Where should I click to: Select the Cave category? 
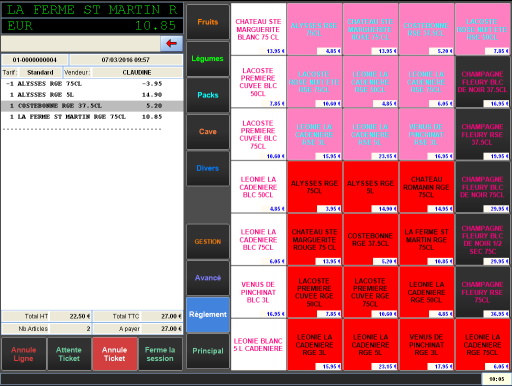coord(208,132)
